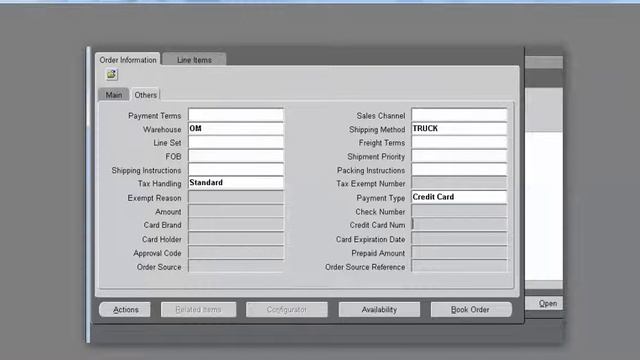Click the Check Number field

pos(459,211)
